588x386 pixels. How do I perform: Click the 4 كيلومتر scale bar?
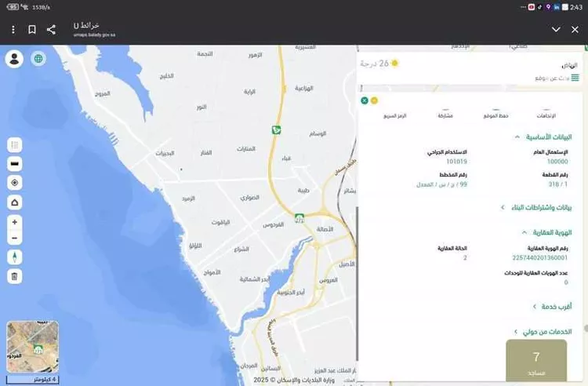(x=33, y=380)
